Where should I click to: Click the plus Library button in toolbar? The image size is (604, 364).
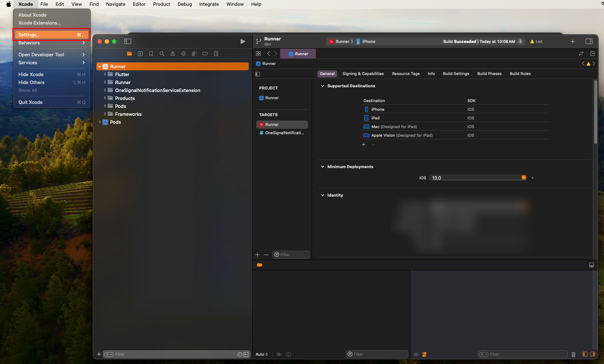572,41
